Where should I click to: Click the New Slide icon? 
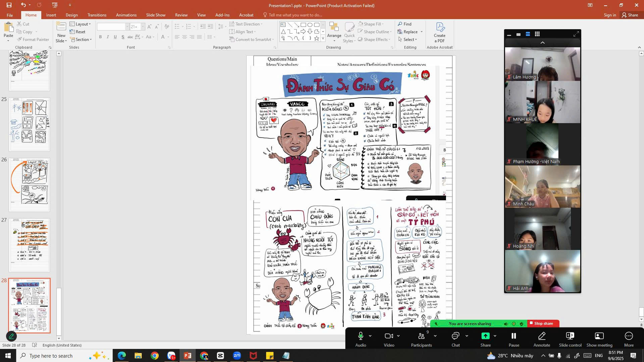61,27
